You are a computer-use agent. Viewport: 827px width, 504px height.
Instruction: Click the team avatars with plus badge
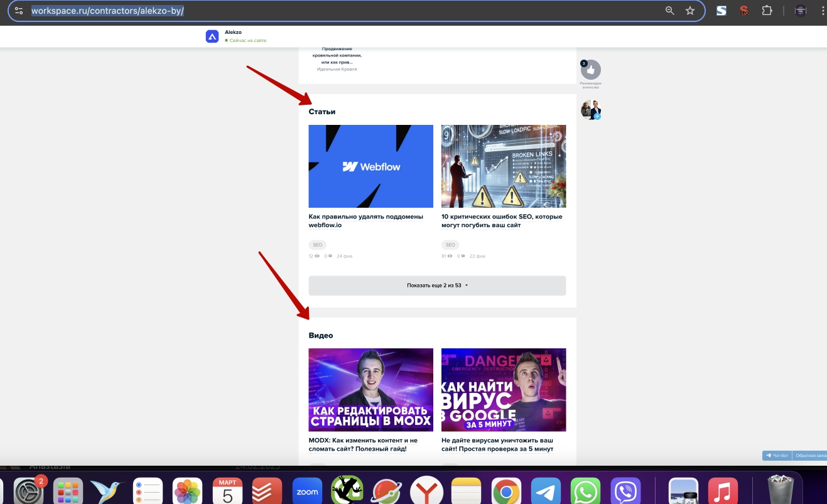coord(590,110)
